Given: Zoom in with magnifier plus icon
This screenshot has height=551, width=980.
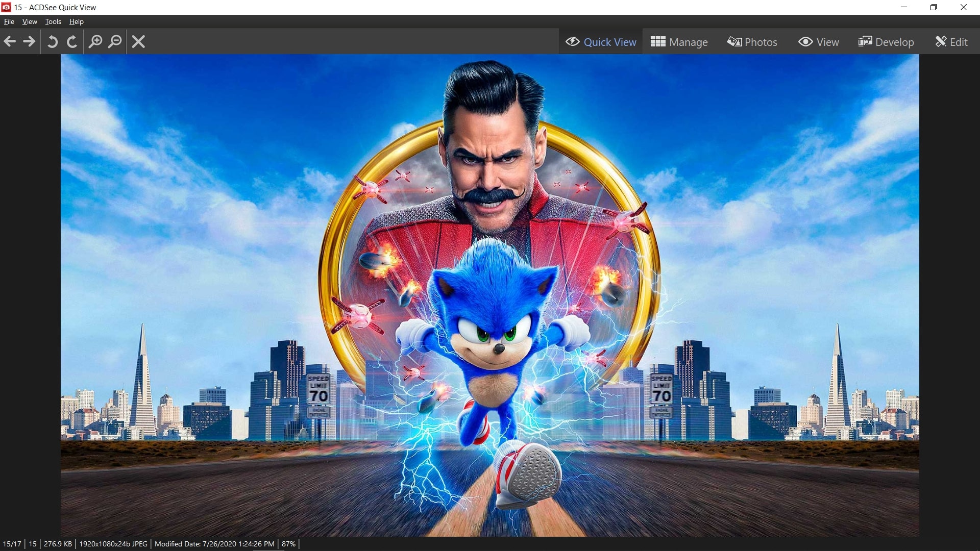Looking at the screenshot, I should click(95, 41).
